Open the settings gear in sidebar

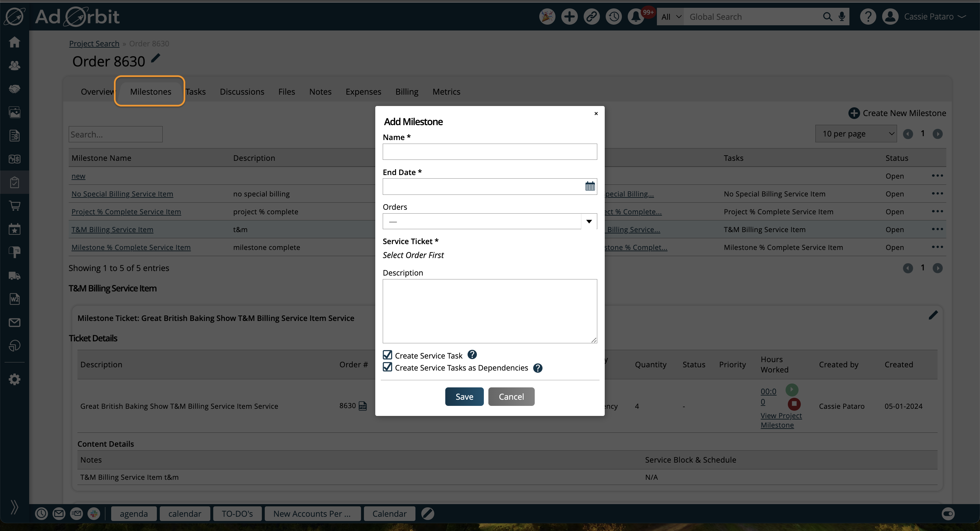click(x=15, y=379)
